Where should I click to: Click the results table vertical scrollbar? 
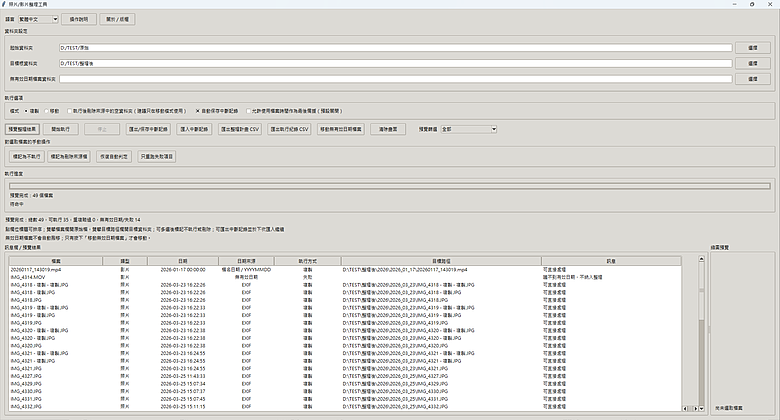[699, 330]
